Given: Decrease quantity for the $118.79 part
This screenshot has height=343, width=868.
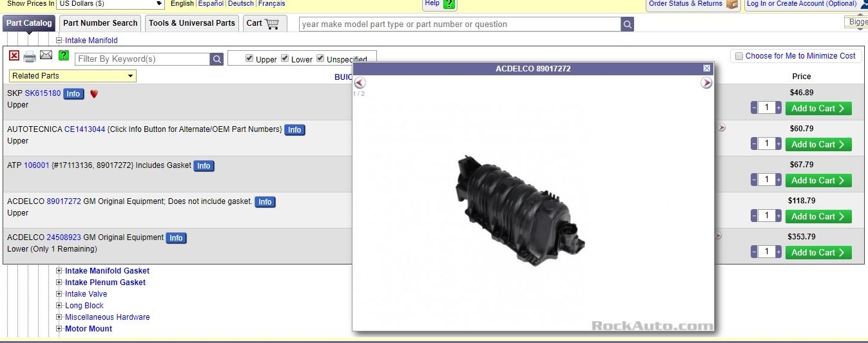Looking at the screenshot, I should click(754, 216).
